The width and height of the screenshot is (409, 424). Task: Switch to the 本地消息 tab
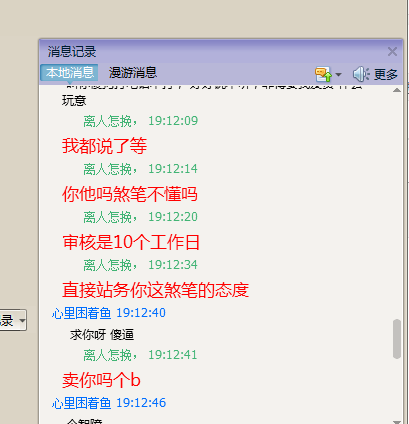tap(69, 72)
